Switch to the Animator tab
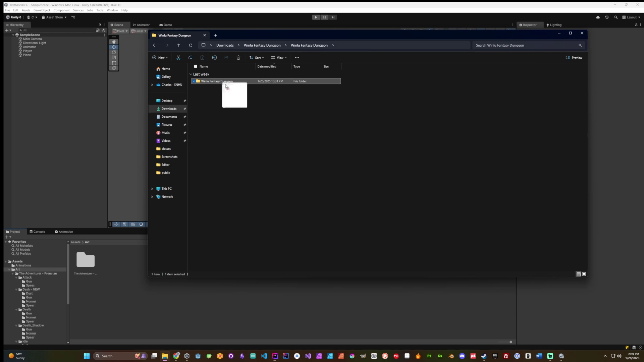644x362 pixels. (x=141, y=25)
